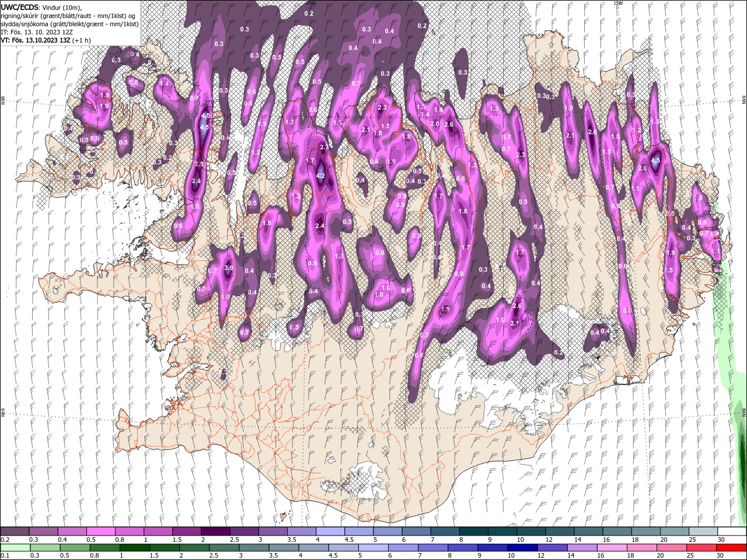The image size is (747, 560).
Task: Click the pink 16 swatch in the rain legend
Action: click(x=612, y=548)
